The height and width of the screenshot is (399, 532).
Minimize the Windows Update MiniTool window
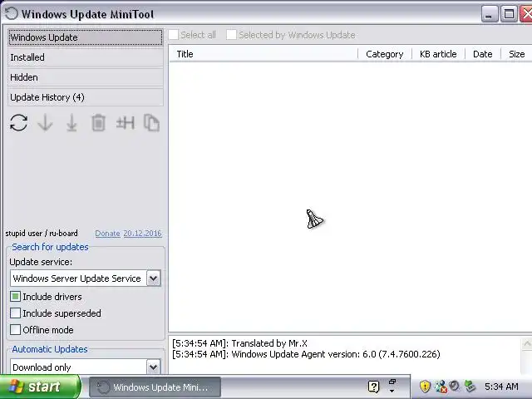point(490,14)
